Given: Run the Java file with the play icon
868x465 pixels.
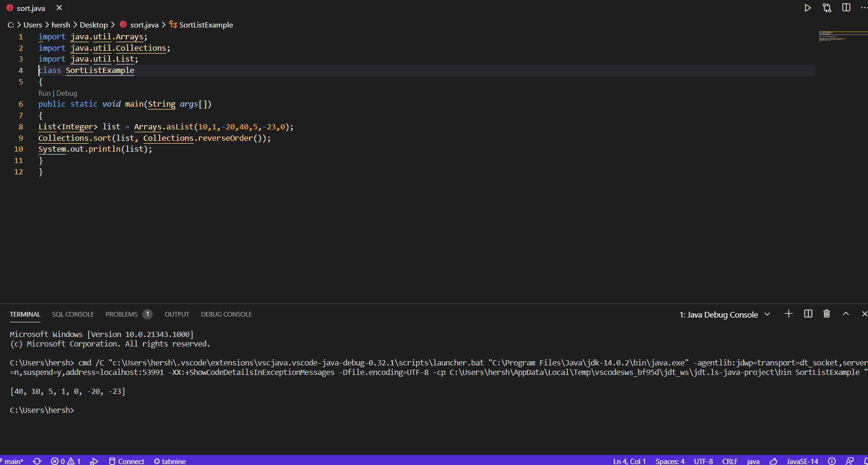Looking at the screenshot, I should click(x=807, y=8).
